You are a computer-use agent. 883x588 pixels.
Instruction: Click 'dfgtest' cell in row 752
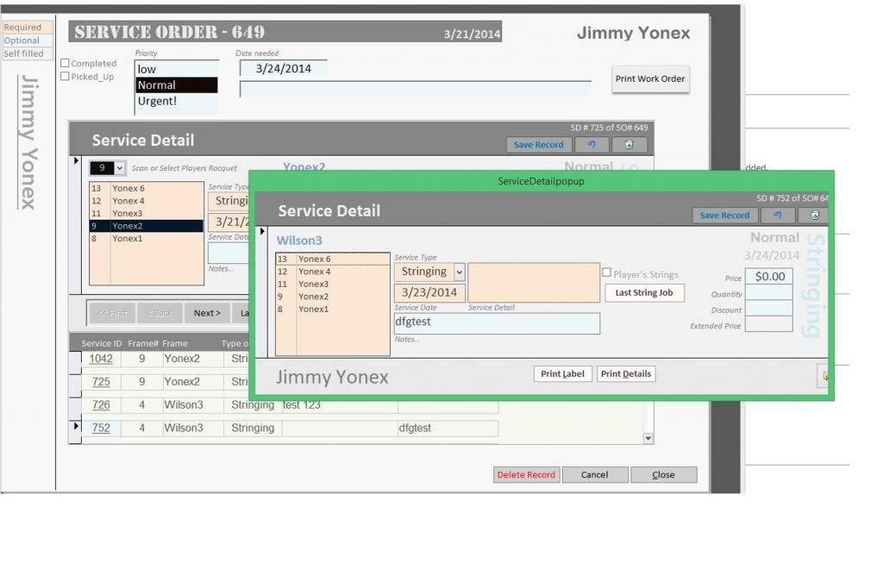(x=448, y=428)
